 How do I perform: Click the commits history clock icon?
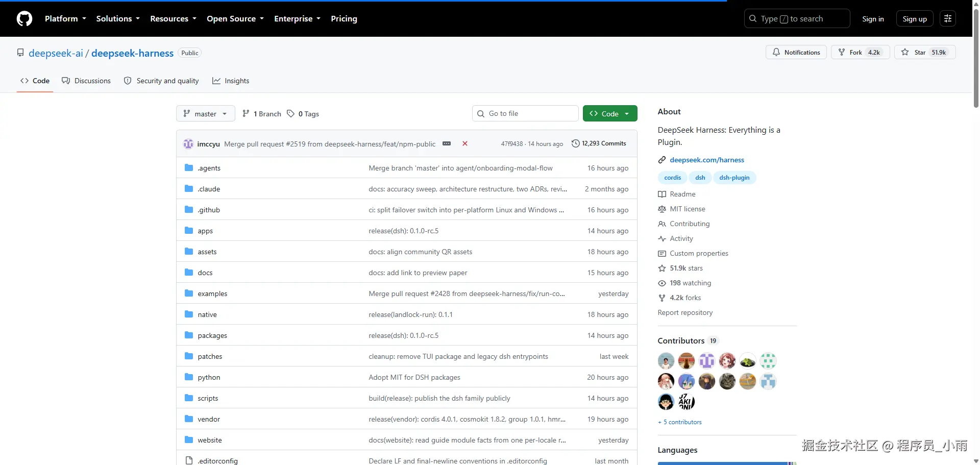(576, 144)
